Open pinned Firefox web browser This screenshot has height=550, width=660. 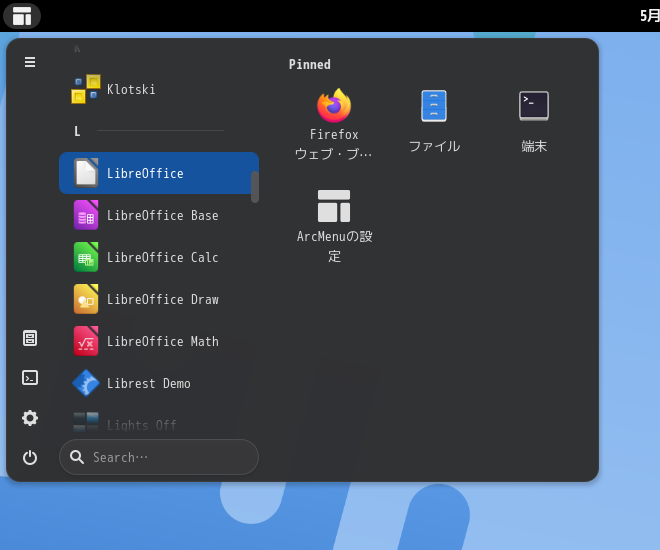[x=334, y=124]
